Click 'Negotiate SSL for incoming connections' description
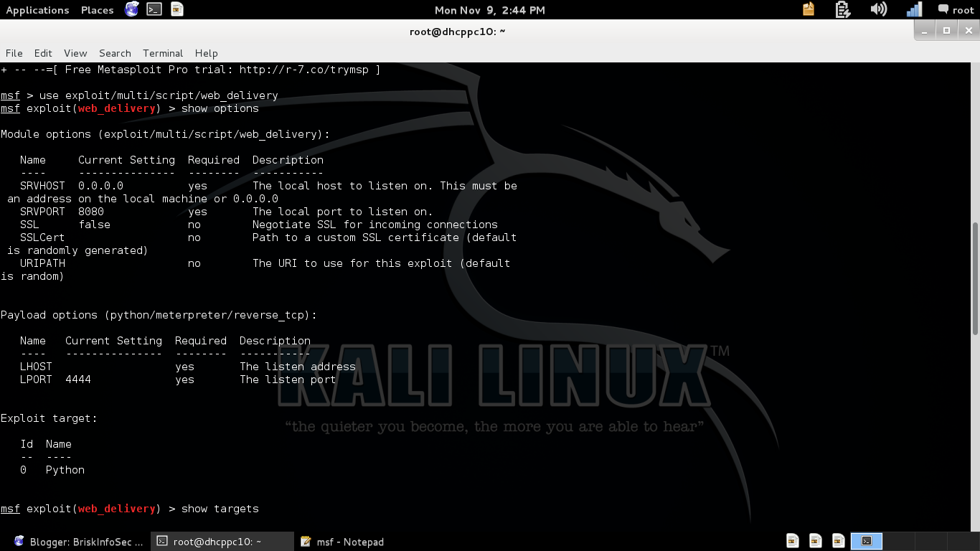 tap(375, 225)
